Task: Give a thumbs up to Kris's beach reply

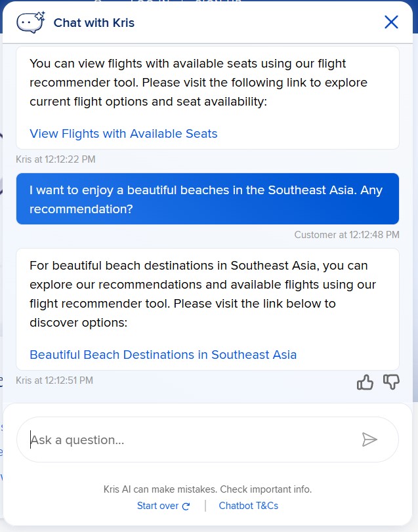Action: point(365,382)
